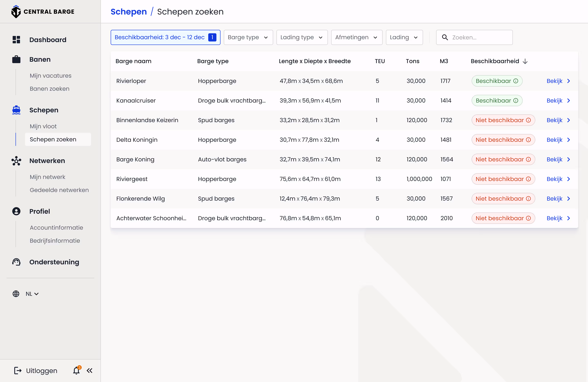Screen dimensions: 588x382
Task: Click Bekijk link for Barge Koning
Action: click(554, 159)
